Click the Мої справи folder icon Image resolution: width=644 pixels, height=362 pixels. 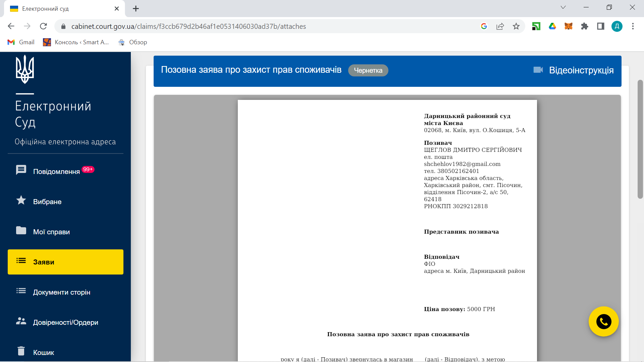[21, 231]
